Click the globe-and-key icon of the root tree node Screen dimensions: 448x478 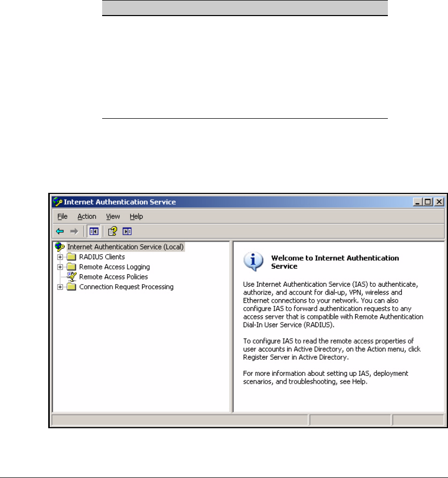click(x=60, y=247)
